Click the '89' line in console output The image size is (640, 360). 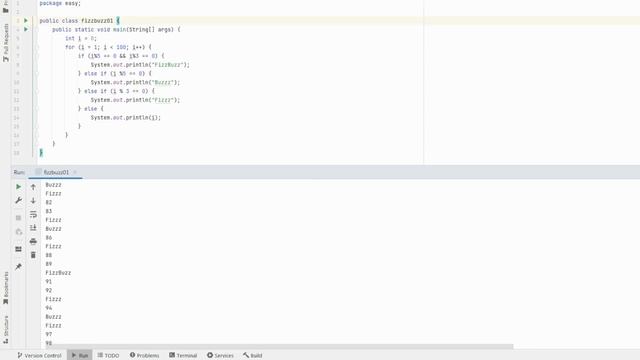[49, 264]
